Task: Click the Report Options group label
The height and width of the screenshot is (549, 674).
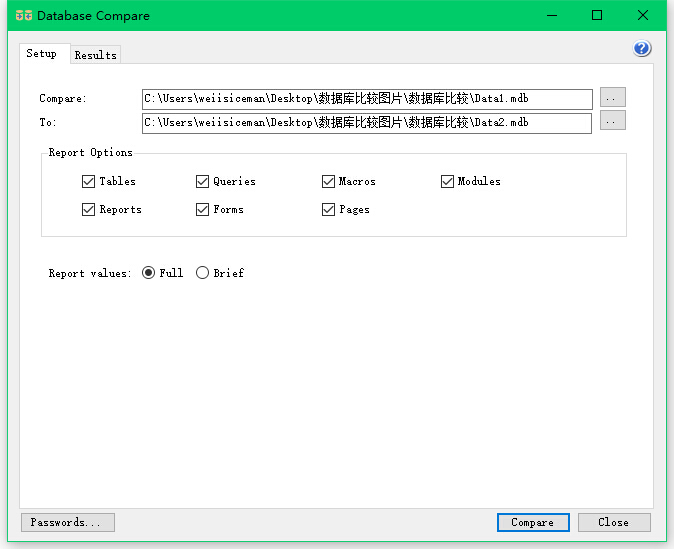Action: (90, 153)
